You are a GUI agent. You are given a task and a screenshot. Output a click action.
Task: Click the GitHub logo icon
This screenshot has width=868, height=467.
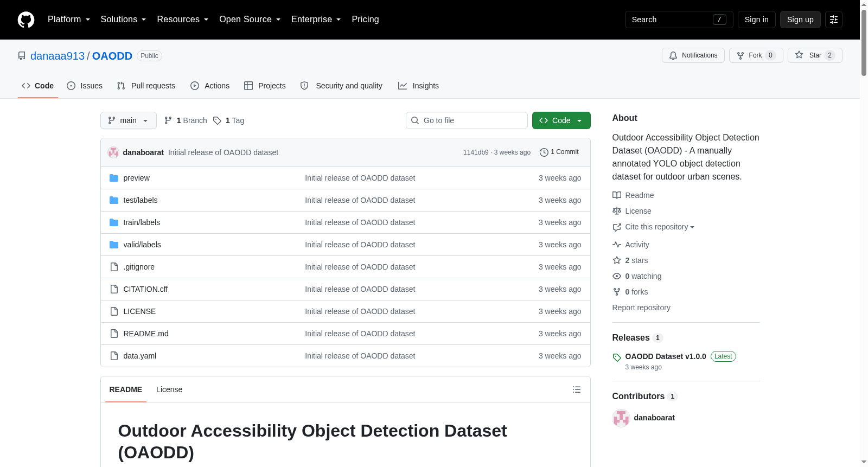point(26,20)
